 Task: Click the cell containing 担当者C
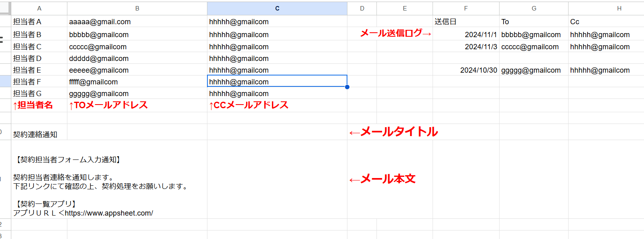[39, 46]
